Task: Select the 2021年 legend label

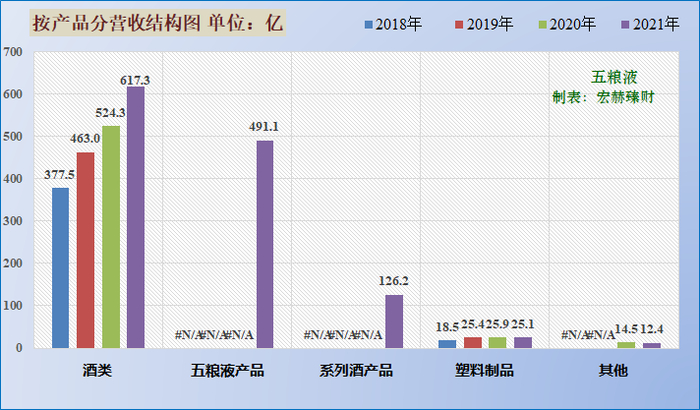Action: coord(656,24)
